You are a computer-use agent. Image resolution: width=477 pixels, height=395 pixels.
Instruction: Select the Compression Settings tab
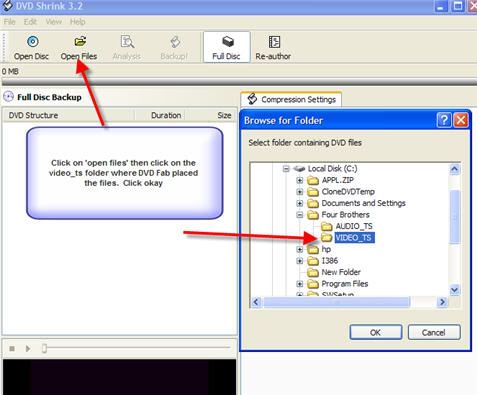pos(291,99)
